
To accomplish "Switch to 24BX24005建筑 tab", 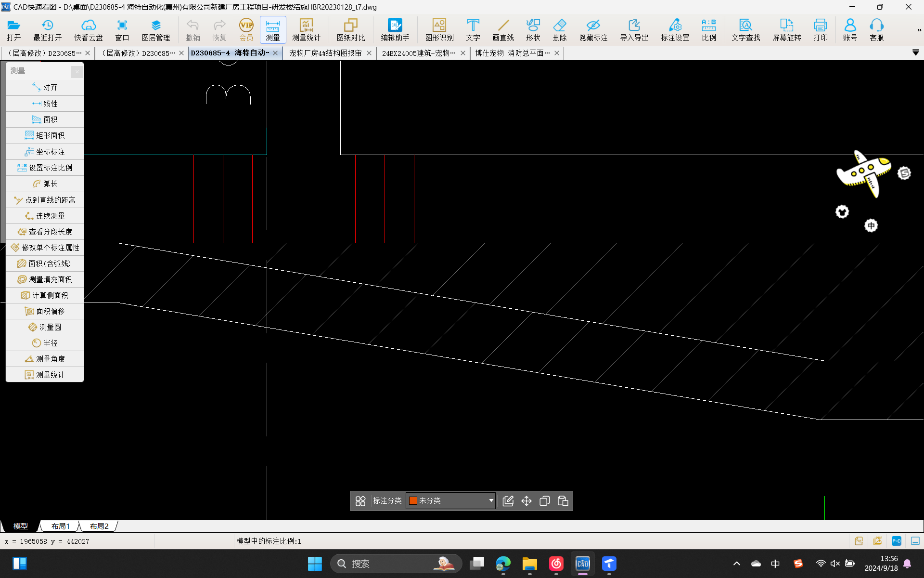I will click(x=419, y=53).
